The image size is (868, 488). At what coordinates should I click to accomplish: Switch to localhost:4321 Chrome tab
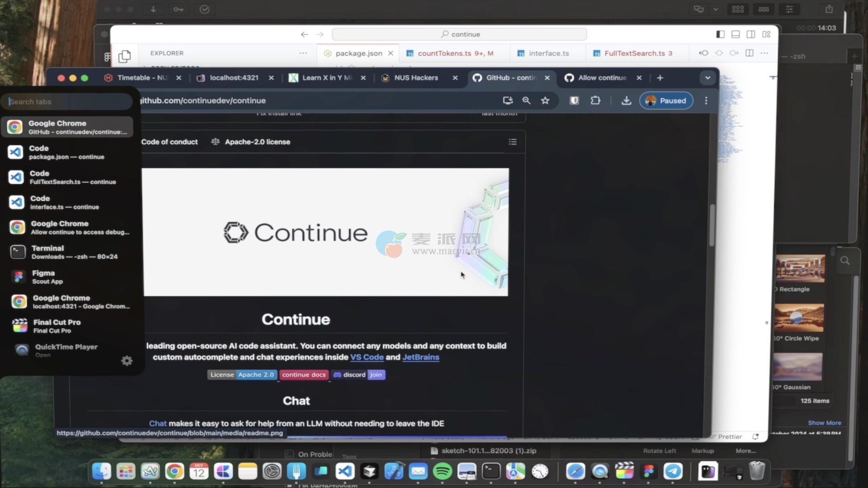(234, 78)
